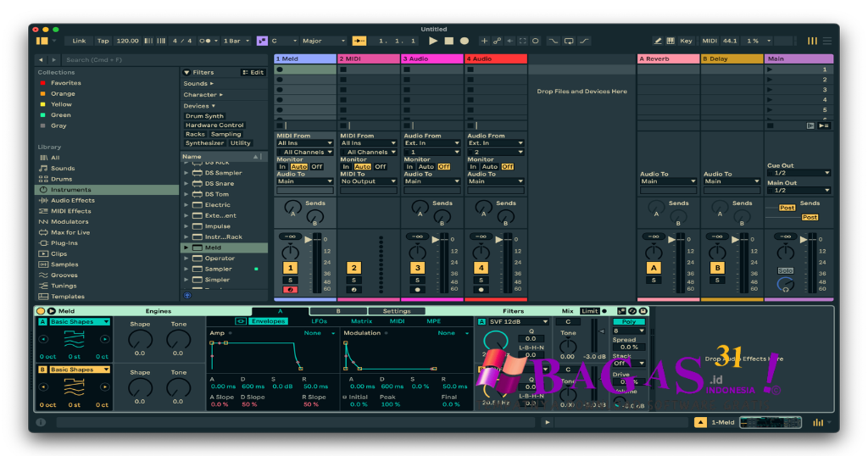Toggle Meld Limit switch
868x456 pixels.
point(590,311)
